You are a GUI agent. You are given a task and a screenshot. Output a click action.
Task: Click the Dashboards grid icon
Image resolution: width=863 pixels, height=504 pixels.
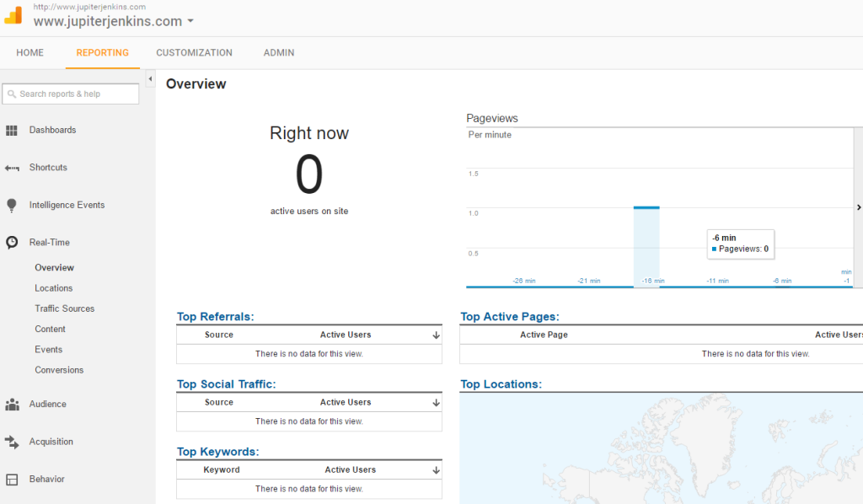[x=12, y=131]
